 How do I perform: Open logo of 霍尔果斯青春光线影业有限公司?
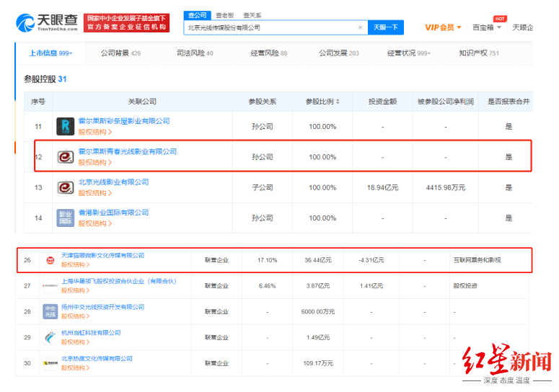point(66,157)
